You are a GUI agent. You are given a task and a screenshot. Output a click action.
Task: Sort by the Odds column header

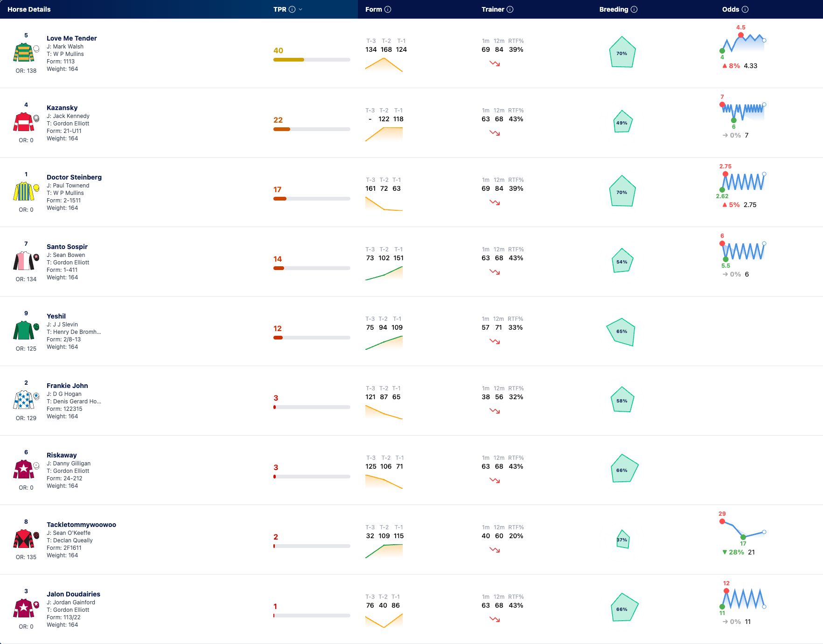(731, 9)
